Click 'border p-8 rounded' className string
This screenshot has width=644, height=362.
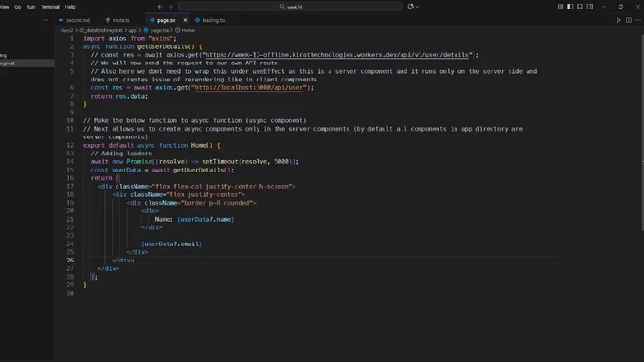(217, 203)
